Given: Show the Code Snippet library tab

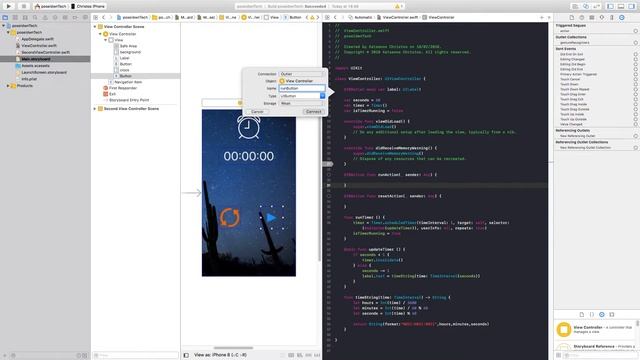Looking at the screenshot, I should [591, 314].
